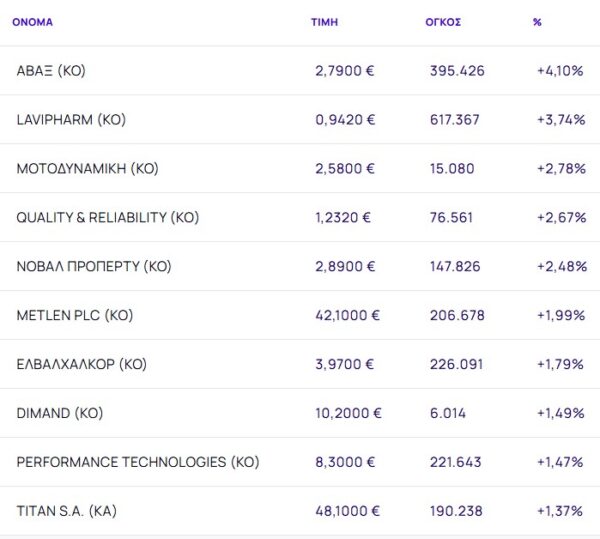Open the ΝΟΒΑΛ ΠΡΟΠΕΡΤΥ (ΚΟ) entry
Image resolution: width=600 pixels, height=539 pixels.
pyautogui.click(x=94, y=266)
